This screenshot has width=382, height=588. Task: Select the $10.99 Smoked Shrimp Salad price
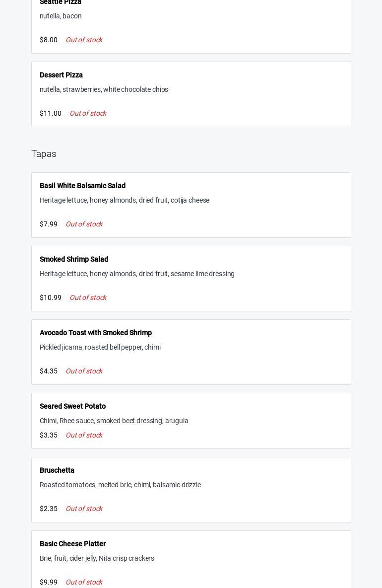click(51, 297)
